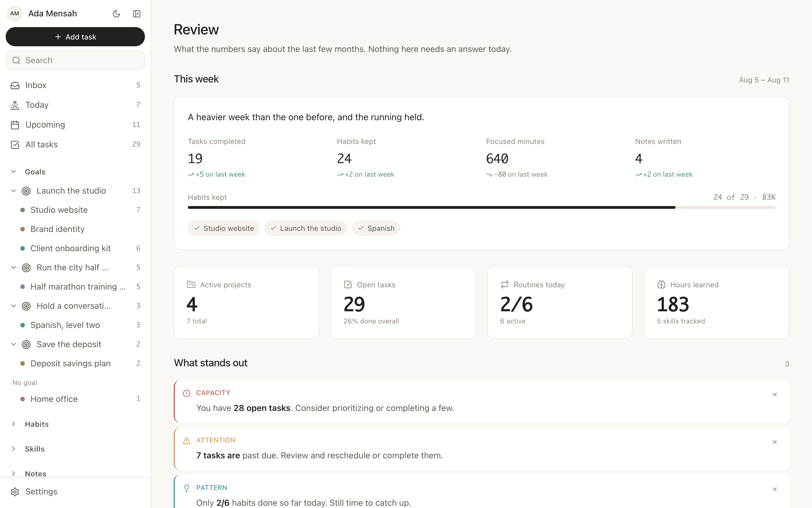Open the Hours learned card
This screenshot has height=508, width=812.
[x=716, y=302]
